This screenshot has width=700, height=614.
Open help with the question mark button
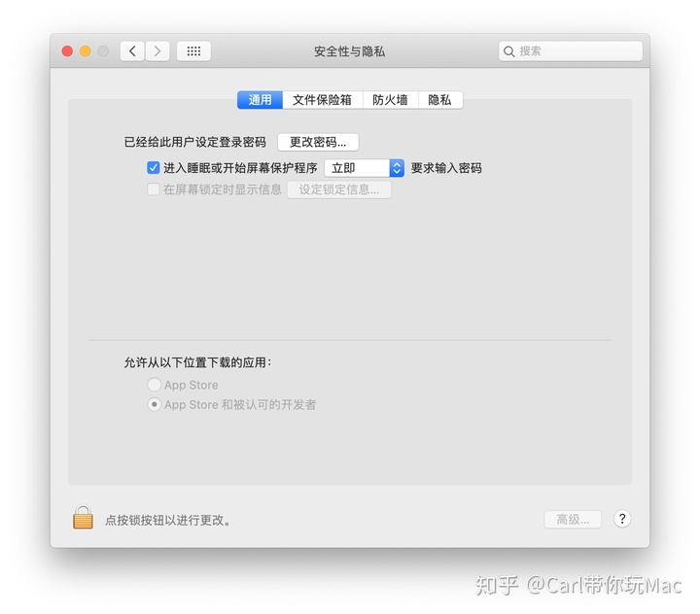pyautogui.click(x=622, y=519)
